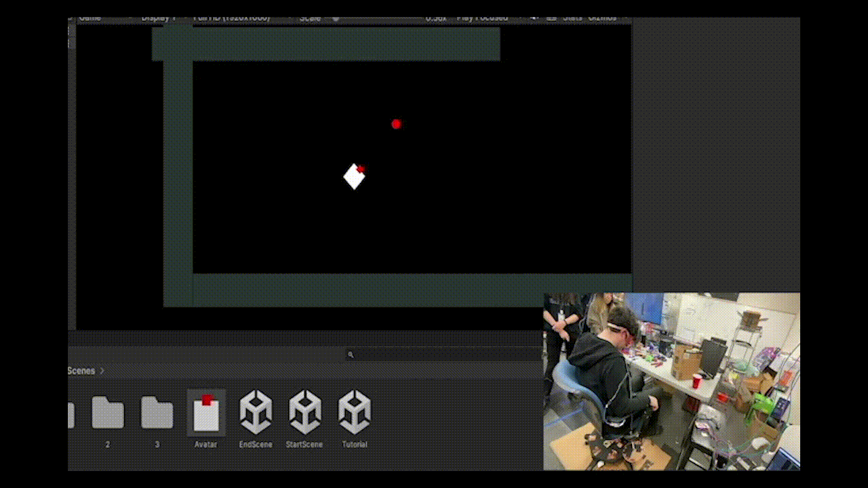The image size is (868, 488).
Task: Click the EndScene file name label
Action: 256,445
